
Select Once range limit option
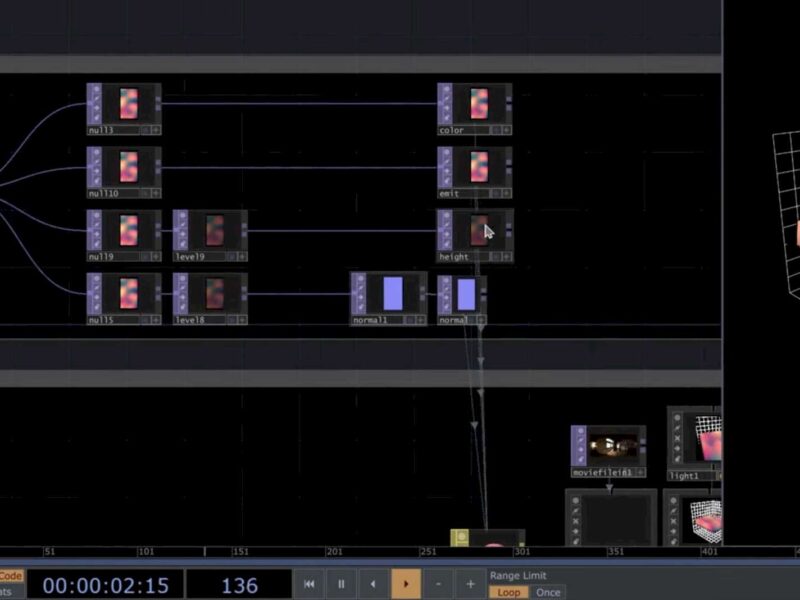(548, 592)
